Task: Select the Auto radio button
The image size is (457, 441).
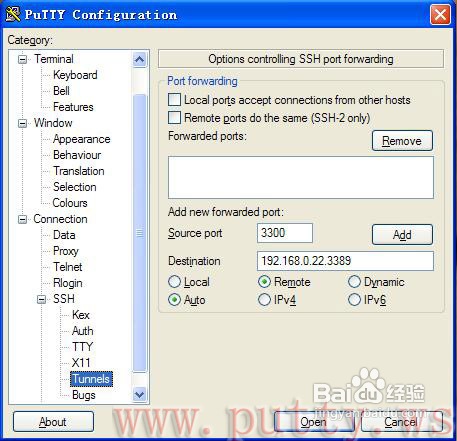Action: coord(175,300)
